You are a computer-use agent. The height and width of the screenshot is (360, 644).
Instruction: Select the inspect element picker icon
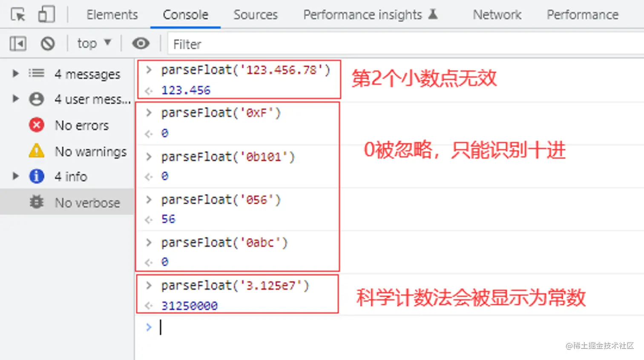[x=18, y=15]
